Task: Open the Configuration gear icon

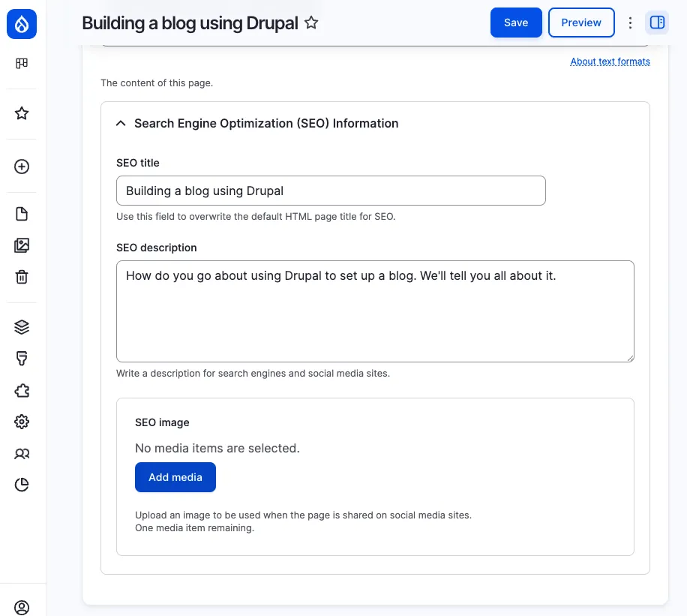Action: tap(21, 422)
